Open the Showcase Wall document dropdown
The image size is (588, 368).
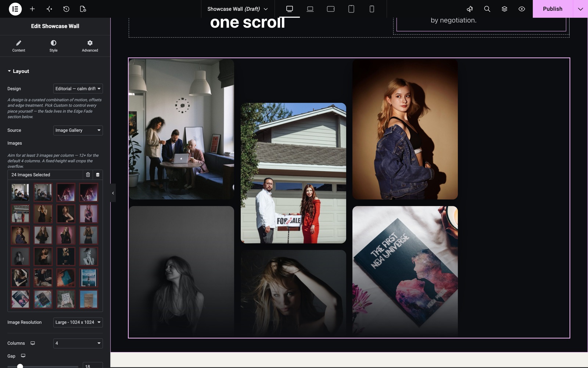237,9
